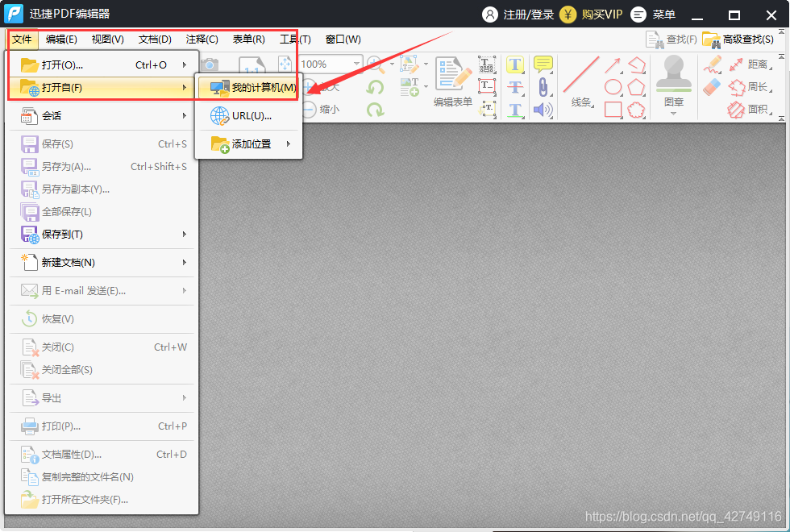
Task: Click 保存(S) floppy disk icon
Action: (29, 144)
